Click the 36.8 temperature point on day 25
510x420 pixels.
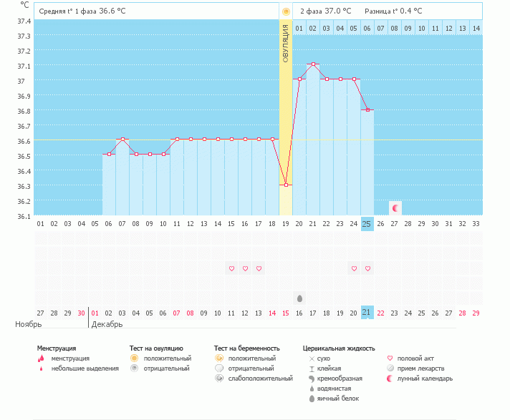(367, 109)
